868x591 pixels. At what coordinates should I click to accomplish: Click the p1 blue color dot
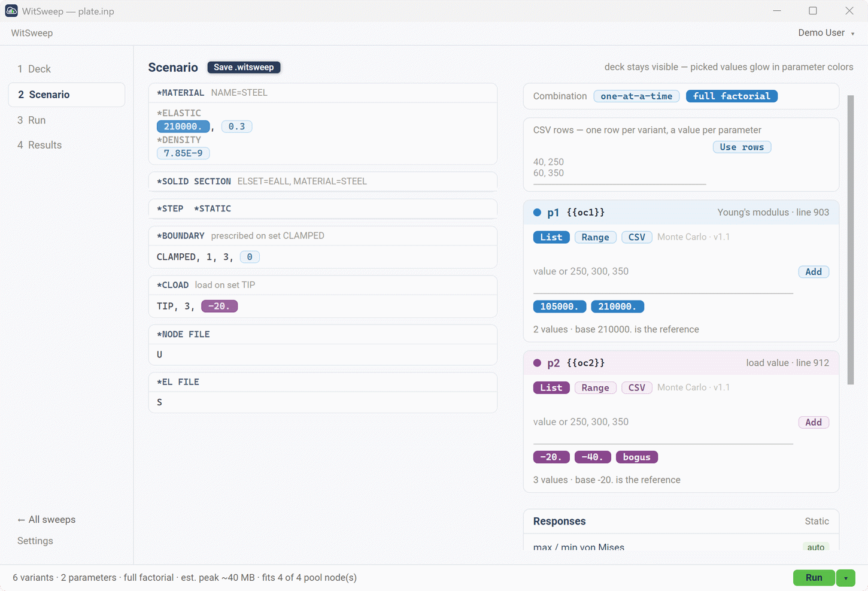click(x=537, y=213)
